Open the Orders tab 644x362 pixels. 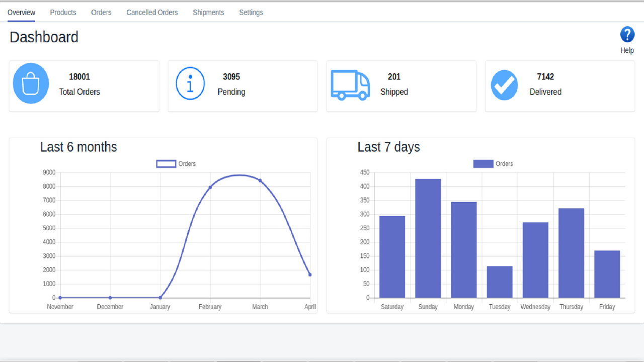[x=101, y=12]
